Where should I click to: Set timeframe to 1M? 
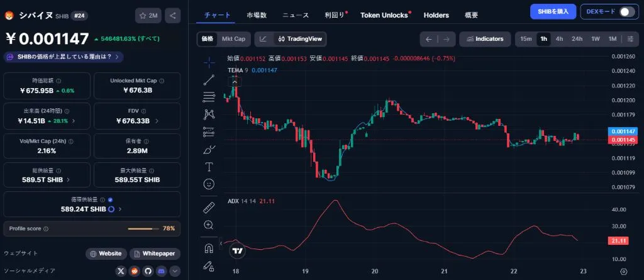click(613, 39)
